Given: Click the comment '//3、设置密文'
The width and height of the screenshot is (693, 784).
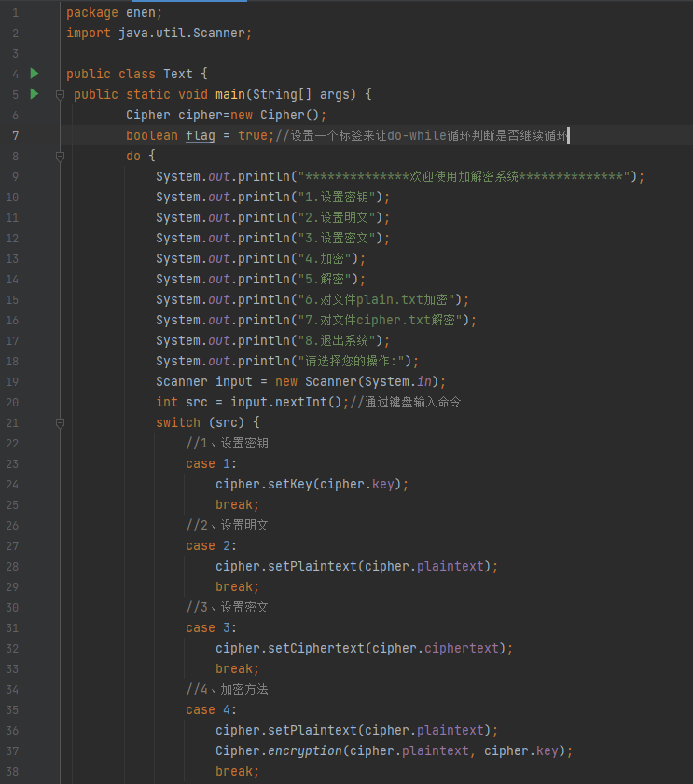Looking at the screenshot, I should [228, 607].
